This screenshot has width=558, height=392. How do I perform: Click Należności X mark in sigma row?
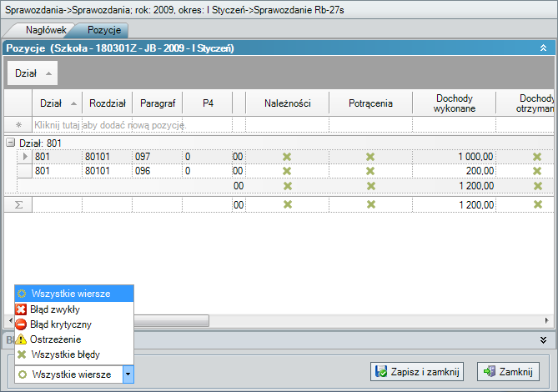[288, 204]
